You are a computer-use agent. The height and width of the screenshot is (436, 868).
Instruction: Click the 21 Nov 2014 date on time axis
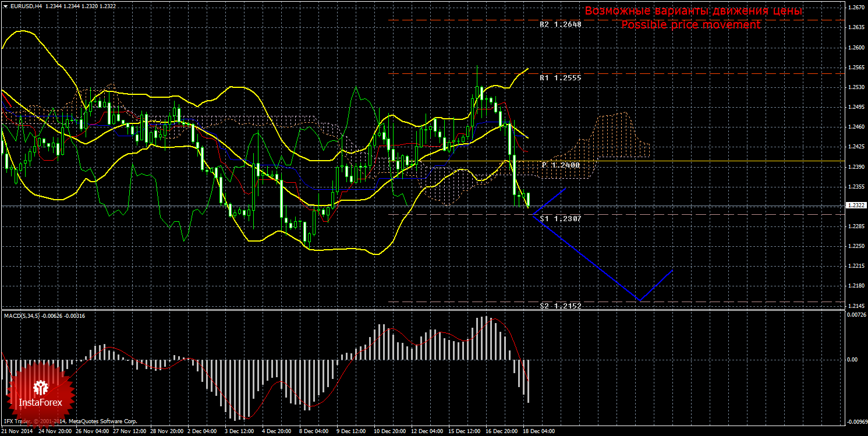[x=17, y=432]
